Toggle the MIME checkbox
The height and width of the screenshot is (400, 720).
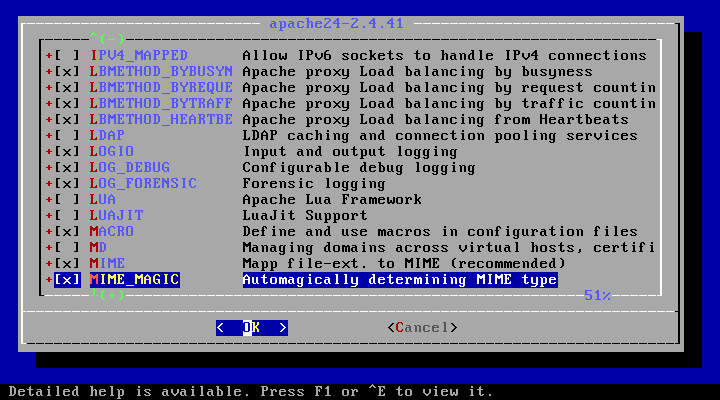[x=67, y=264]
